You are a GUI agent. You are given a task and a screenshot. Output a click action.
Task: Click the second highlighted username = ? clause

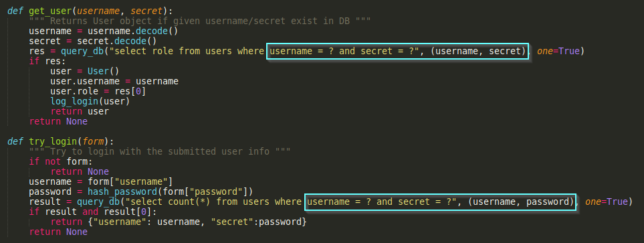click(440, 202)
